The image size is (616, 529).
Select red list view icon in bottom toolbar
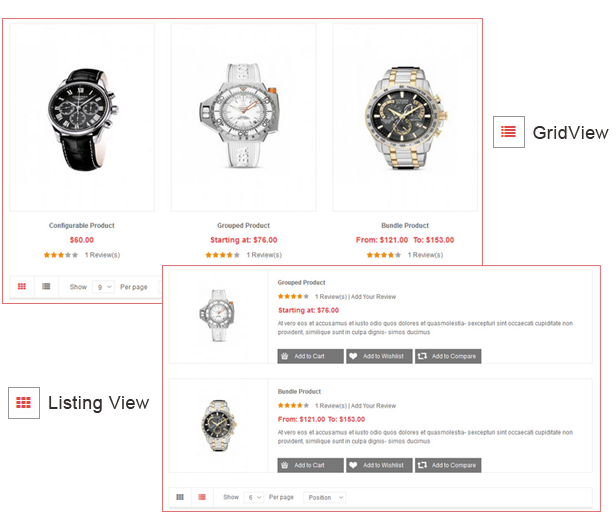pos(202,497)
